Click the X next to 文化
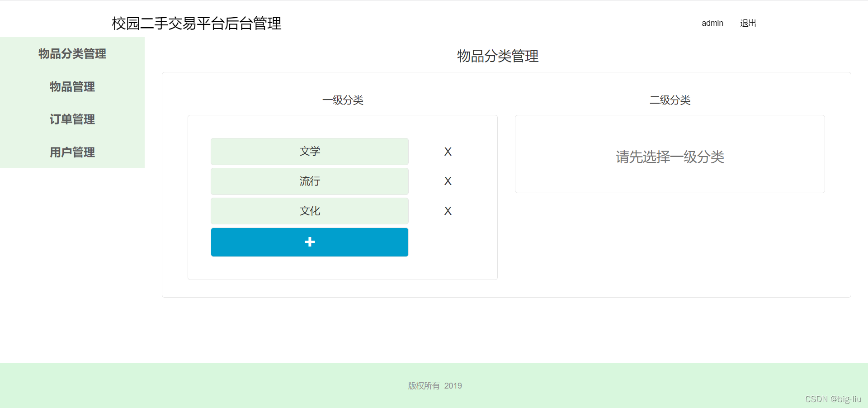Viewport: 868px width, 408px height. 448,211
